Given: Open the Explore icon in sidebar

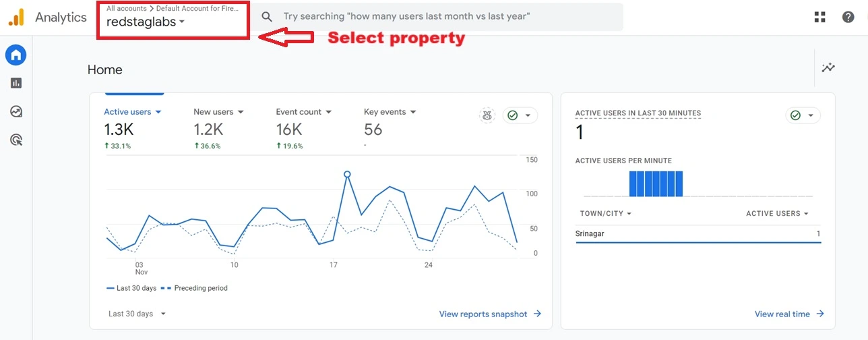Looking at the screenshot, I should pyautogui.click(x=15, y=111).
